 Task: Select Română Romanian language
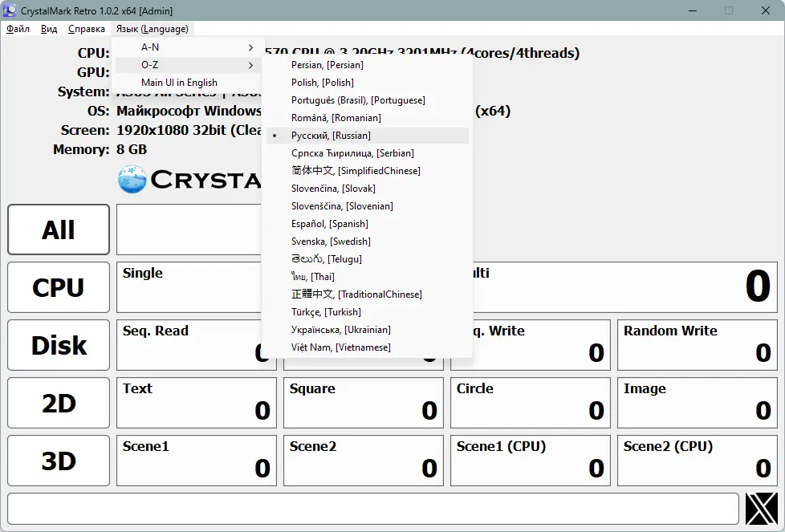coord(368,118)
